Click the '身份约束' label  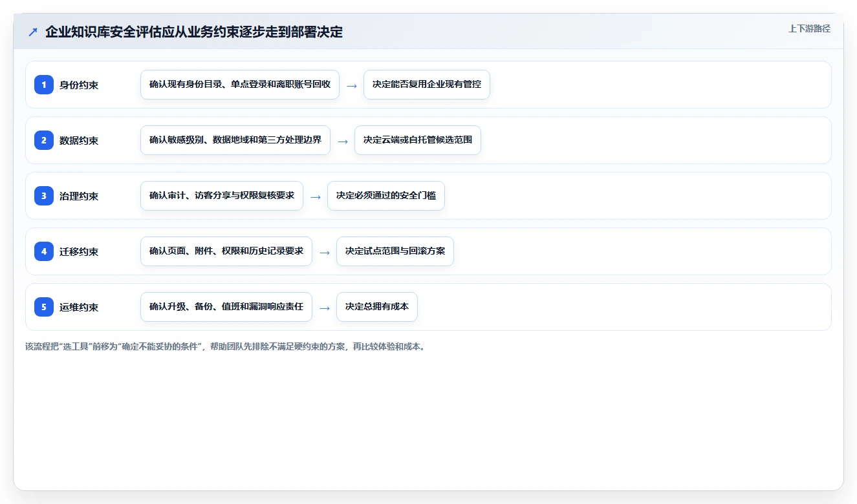click(x=79, y=85)
